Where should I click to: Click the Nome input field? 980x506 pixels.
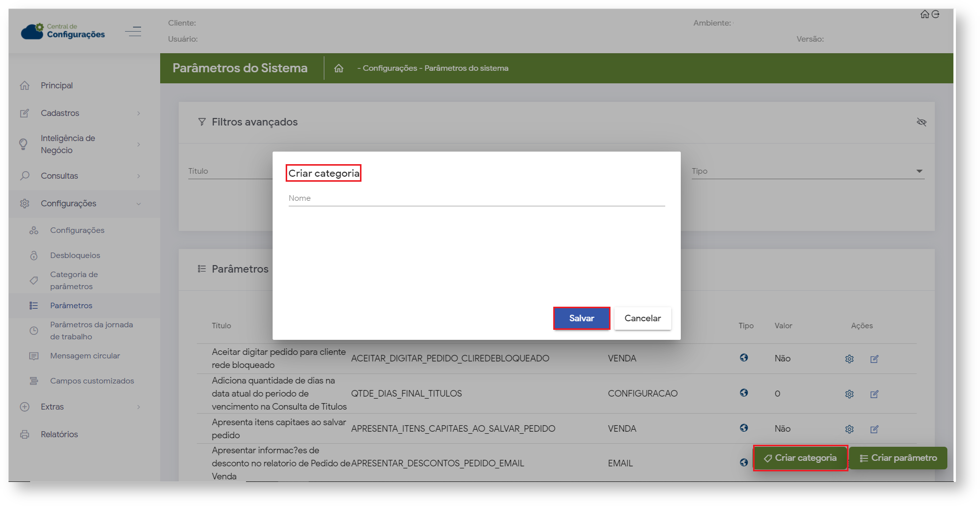coord(476,199)
